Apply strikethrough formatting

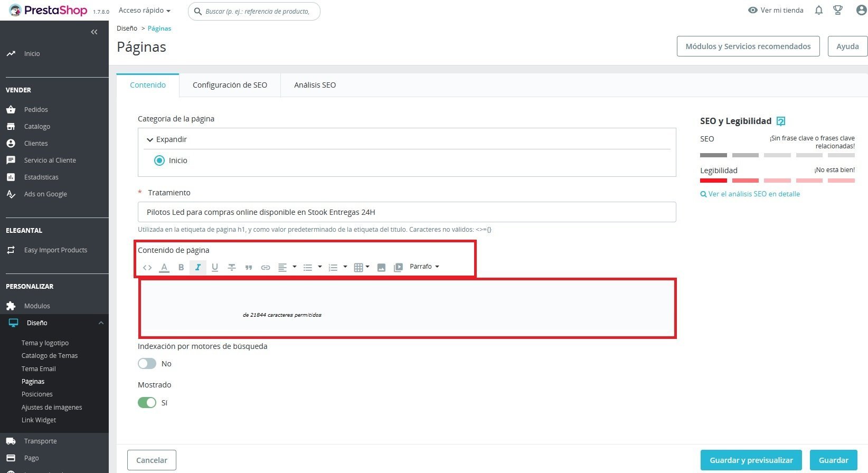click(x=232, y=268)
